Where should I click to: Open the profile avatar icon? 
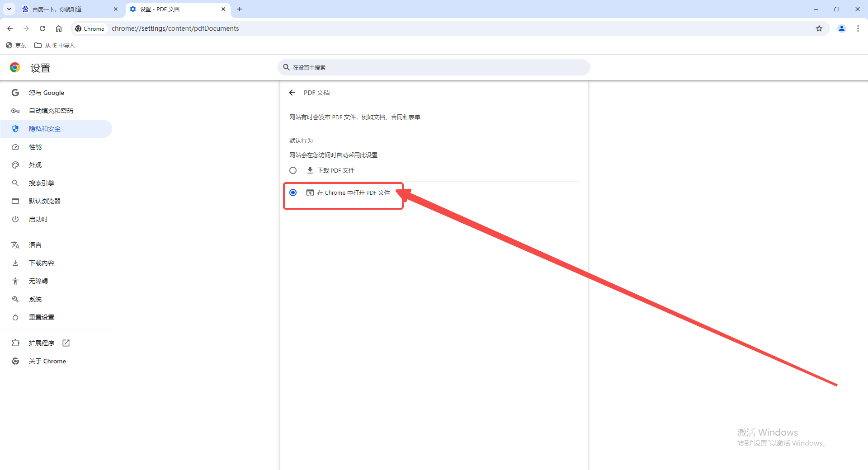coord(842,28)
